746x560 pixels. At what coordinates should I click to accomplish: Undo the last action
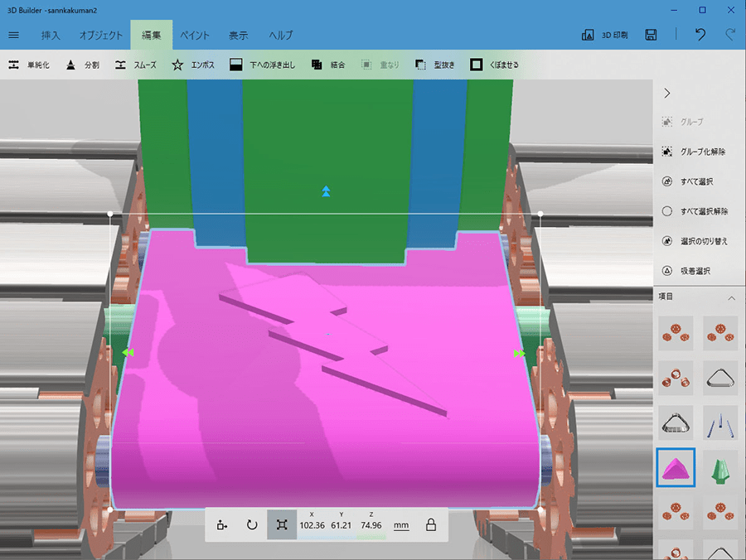[x=700, y=35]
